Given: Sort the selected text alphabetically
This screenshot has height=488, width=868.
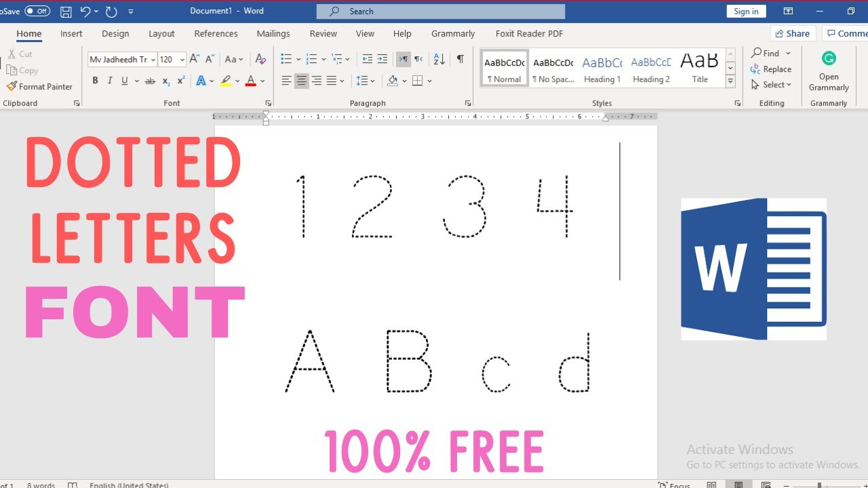Looking at the screenshot, I should [x=439, y=59].
